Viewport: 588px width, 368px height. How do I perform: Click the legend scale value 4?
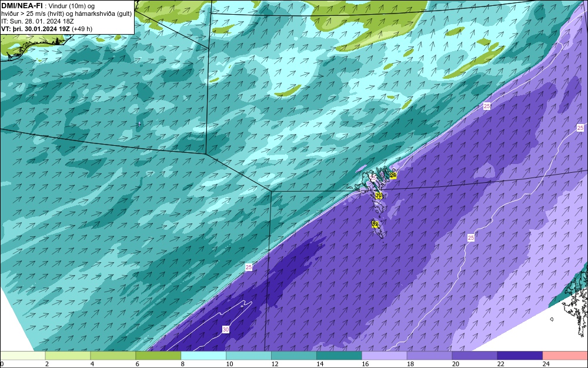click(x=92, y=364)
